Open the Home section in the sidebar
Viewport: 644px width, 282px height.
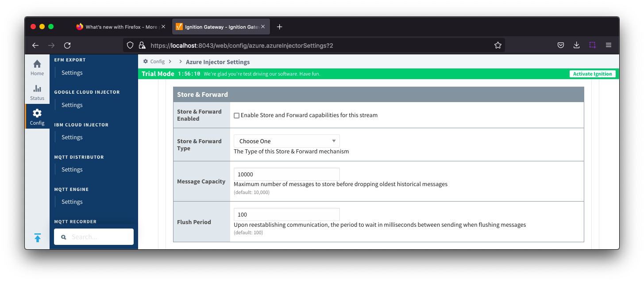(x=37, y=68)
